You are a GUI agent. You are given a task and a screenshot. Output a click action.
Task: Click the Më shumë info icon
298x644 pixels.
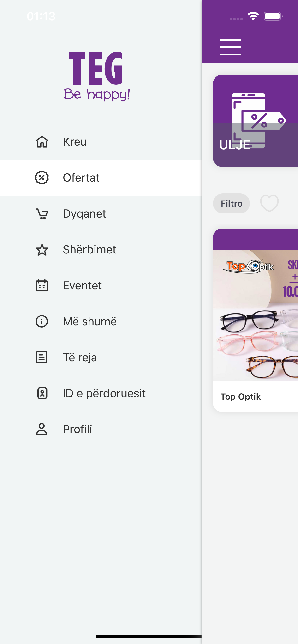click(42, 322)
